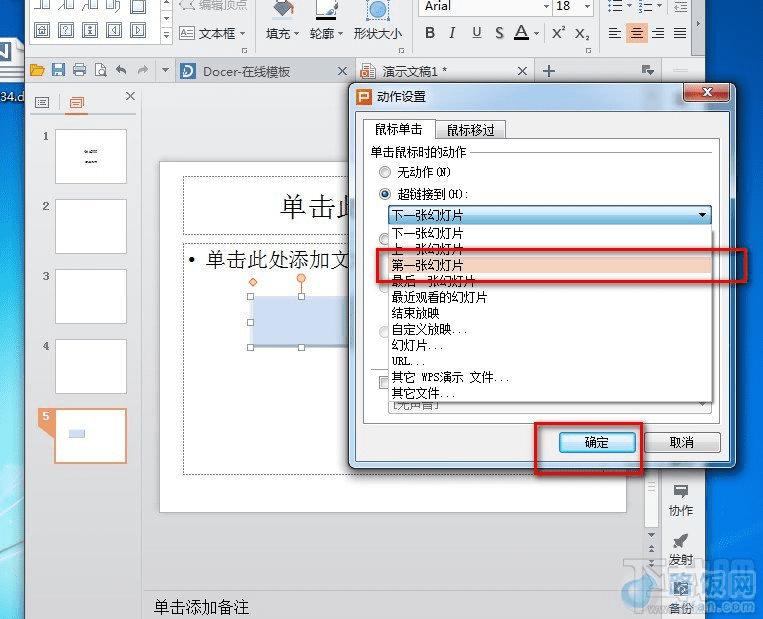The width and height of the screenshot is (763, 619).
Task: Apply italic formatting
Action: 453,33
